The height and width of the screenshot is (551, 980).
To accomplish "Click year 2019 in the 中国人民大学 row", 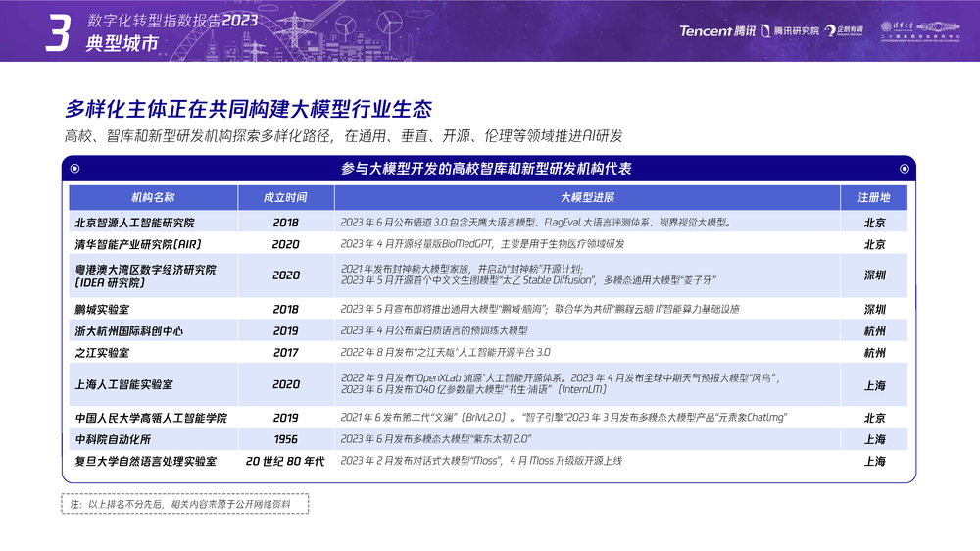I will tap(285, 418).
